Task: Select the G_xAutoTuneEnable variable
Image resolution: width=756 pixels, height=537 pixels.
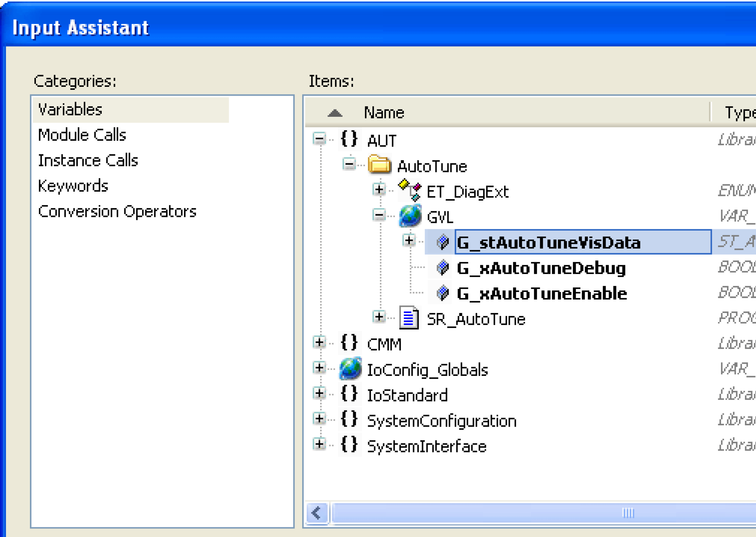Action: tap(542, 293)
